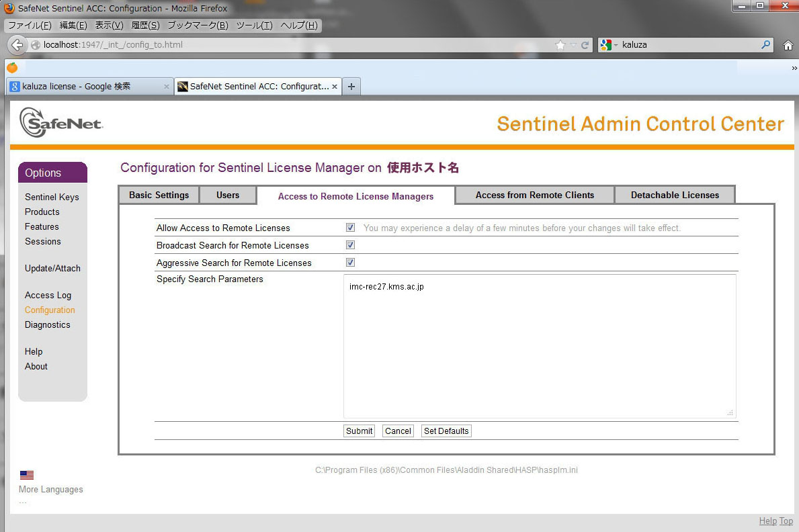Click the imc-rec27.kms.ac.jp search parameter entry
Viewport: 799px width, 532px height.
(x=387, y=287)
